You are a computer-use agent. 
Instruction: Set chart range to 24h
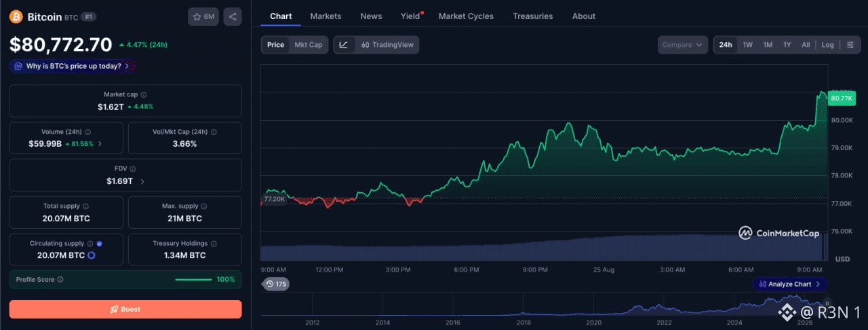tap(726, 45)
